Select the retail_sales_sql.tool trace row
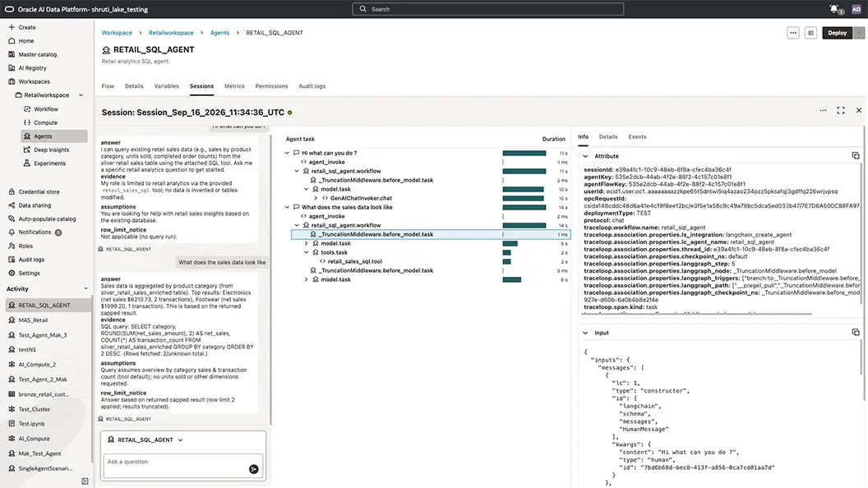 [431, 262]
